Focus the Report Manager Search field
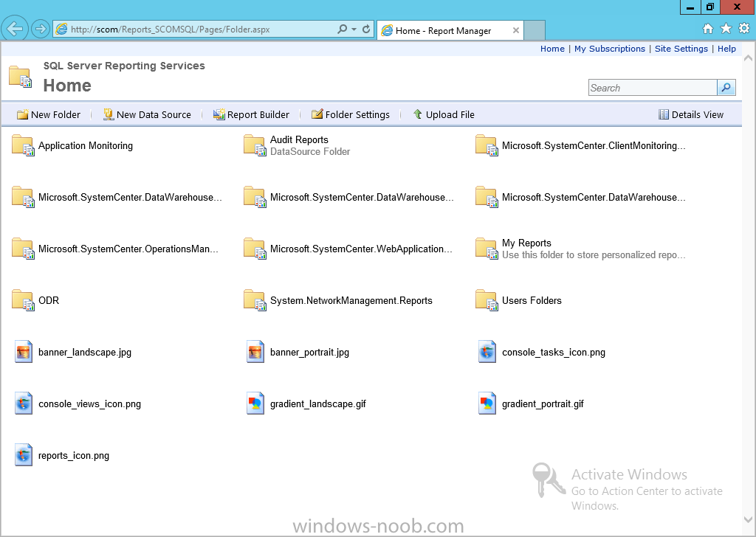The image size is (756, 537). tap(653, 88)
